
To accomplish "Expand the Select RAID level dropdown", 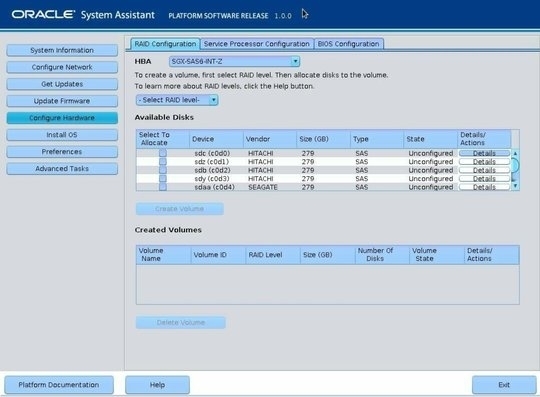I will click(177, 100).
